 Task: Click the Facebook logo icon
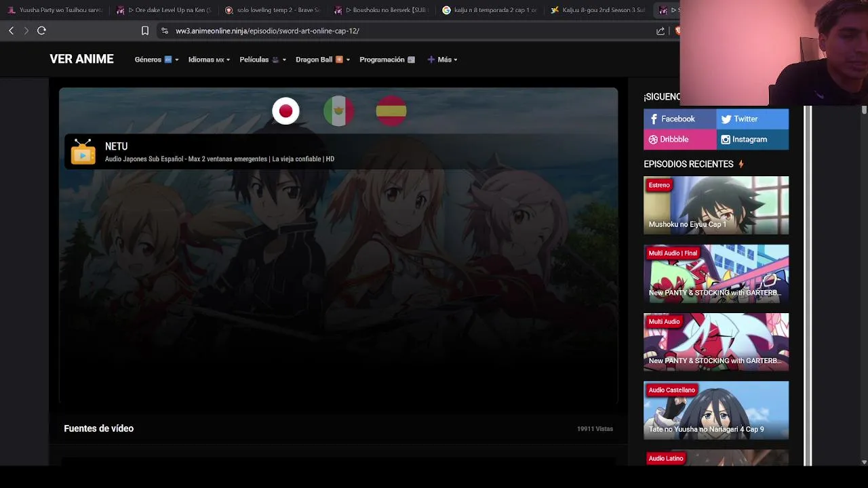(654, 119)
